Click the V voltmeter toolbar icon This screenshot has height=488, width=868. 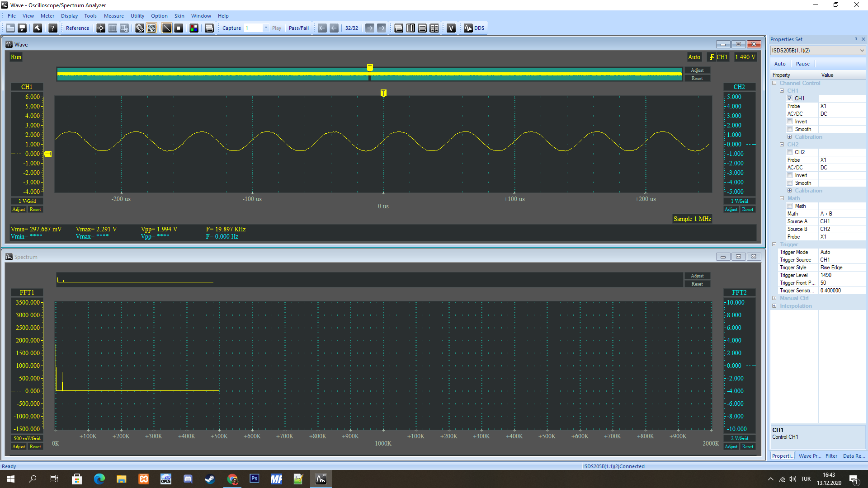pyautogui.click(x=451, y=28)
